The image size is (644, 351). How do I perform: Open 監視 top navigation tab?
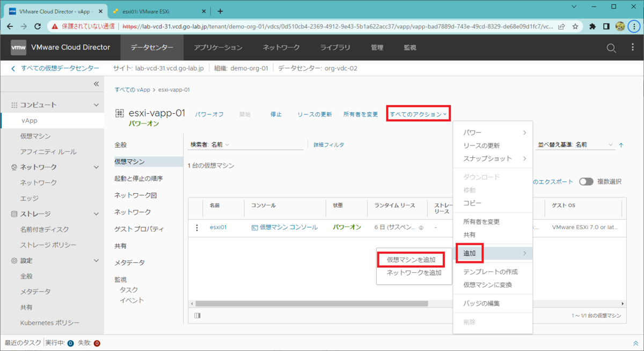coord(410,47)
